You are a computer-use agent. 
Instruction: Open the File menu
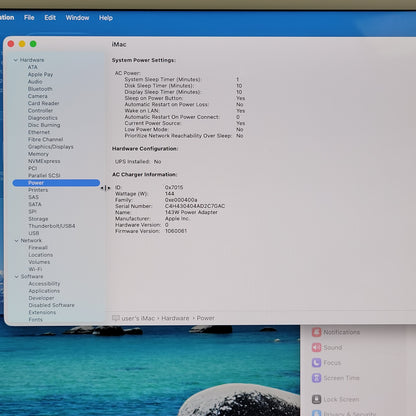pos(29,18)
